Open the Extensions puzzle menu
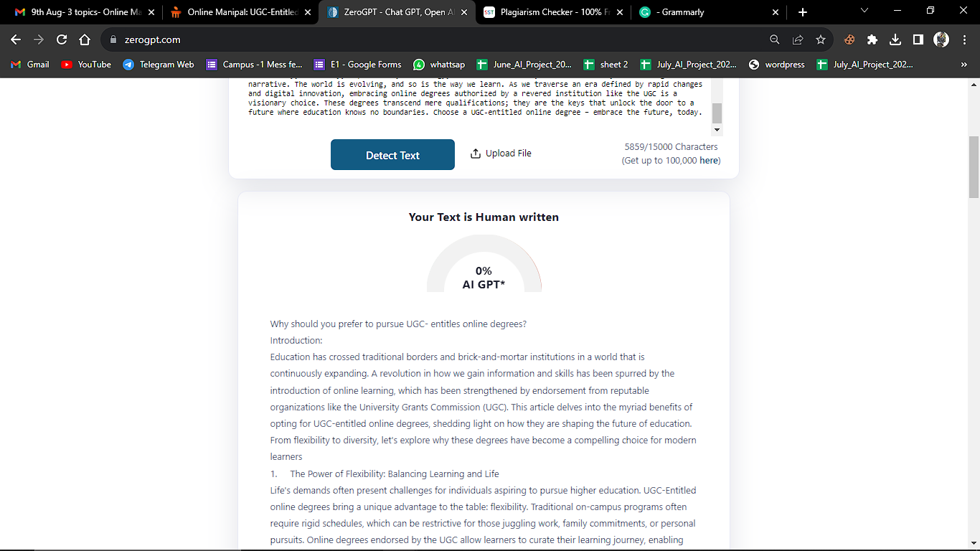 (872, 40)
